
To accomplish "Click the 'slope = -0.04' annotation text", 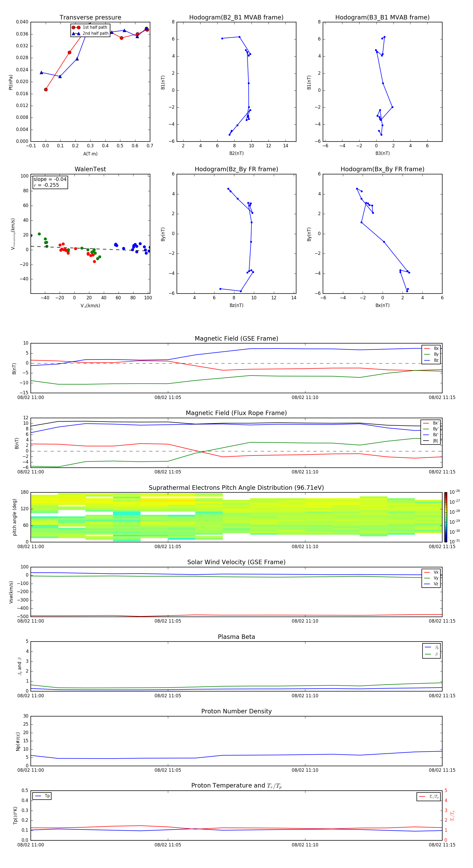I will point(50,179).
